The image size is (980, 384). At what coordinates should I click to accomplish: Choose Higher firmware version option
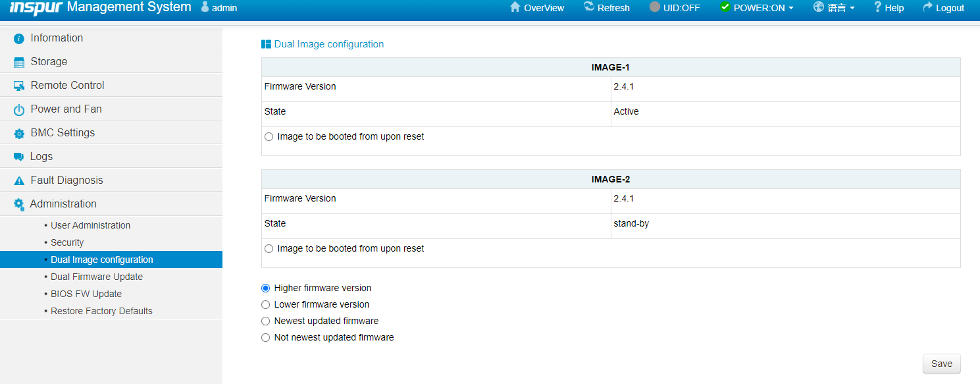(266, 288)
